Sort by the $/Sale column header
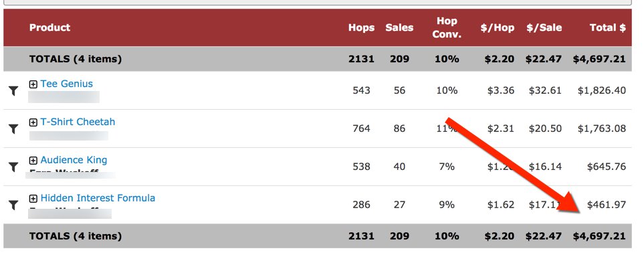This screenshot has height=265, width=644. click(x=544, y=27)
